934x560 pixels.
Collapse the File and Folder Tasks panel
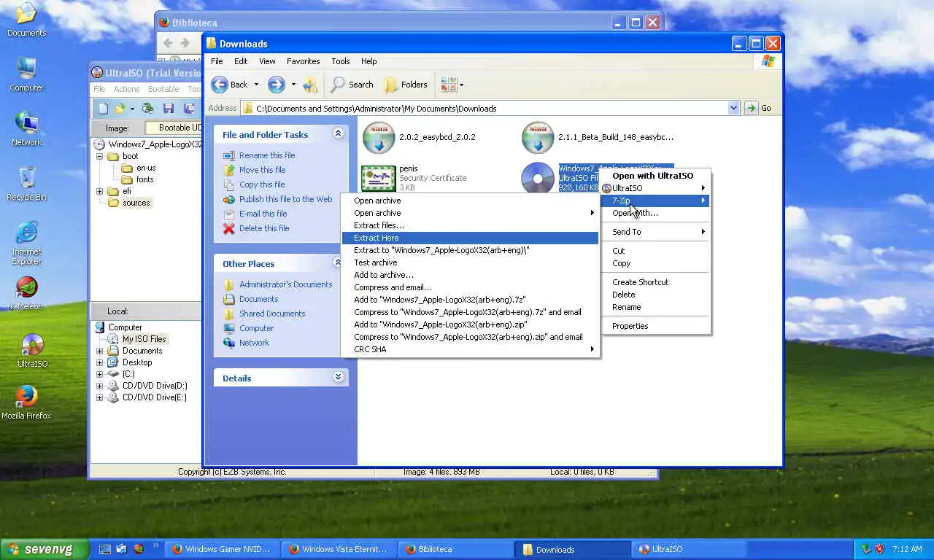338,133
